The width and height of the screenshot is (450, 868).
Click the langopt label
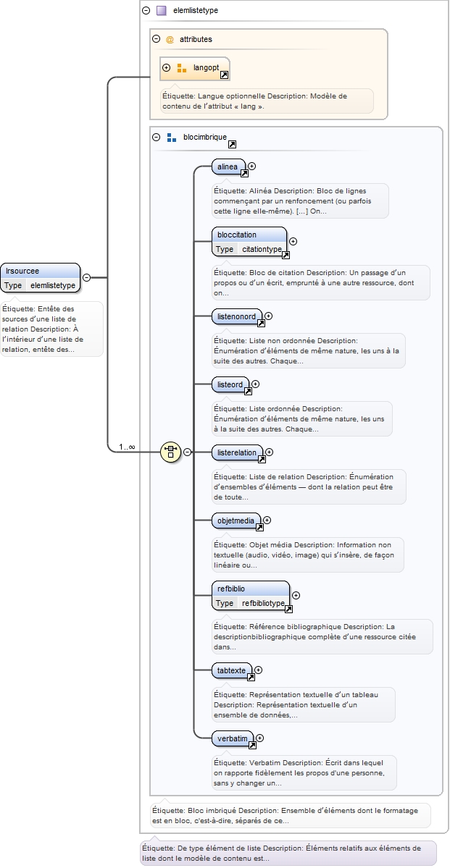coord(206,67)
